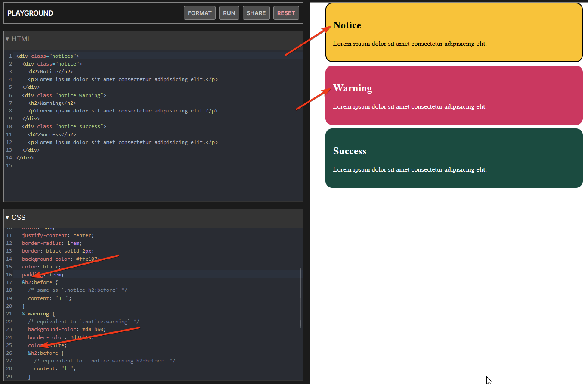Image resolution: width=588 pixels, height=384 pixels.
Task: Share the playground
Action: (x=256, y=13)
